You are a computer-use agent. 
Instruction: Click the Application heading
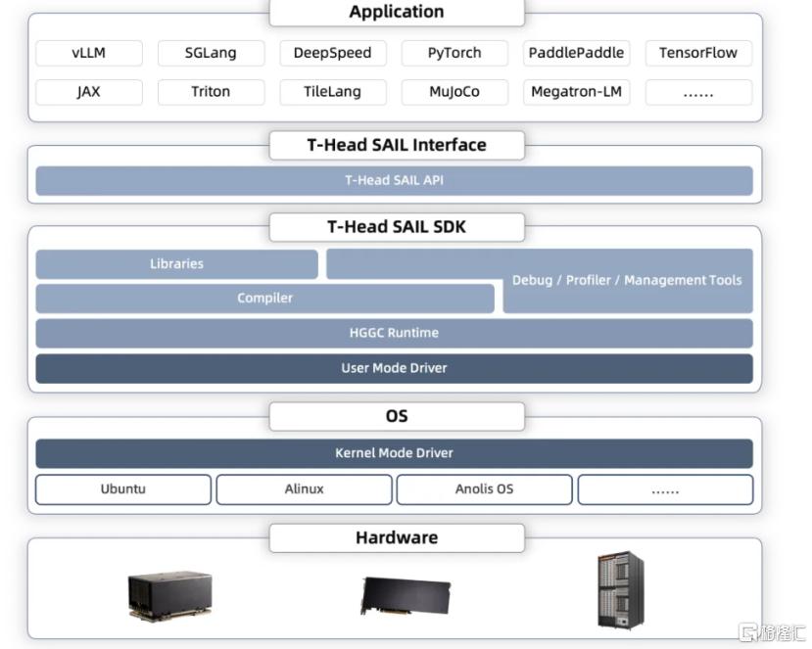tap(397, 12)
